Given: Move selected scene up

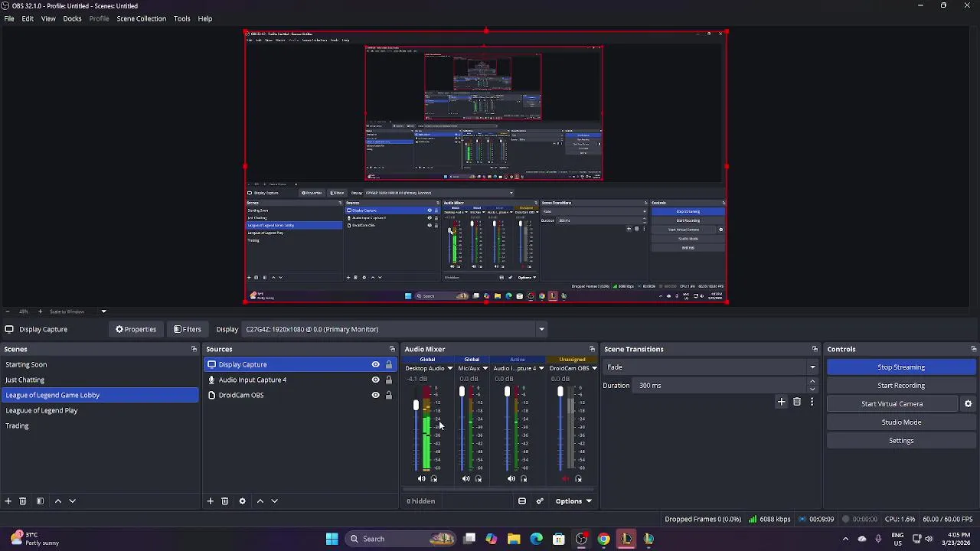Looking at the screenshot, I should 57,501.
